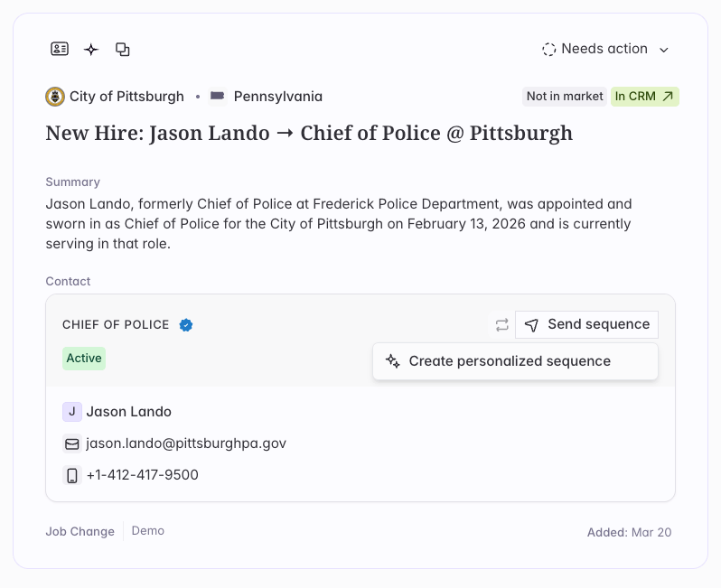Click the City of Pittsburgh seal logo
721x588 pixels.
click(55, 97)
